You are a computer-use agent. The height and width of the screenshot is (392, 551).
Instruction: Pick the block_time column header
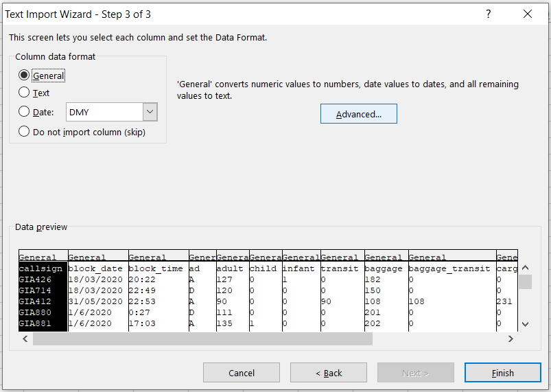coord(158,257)
